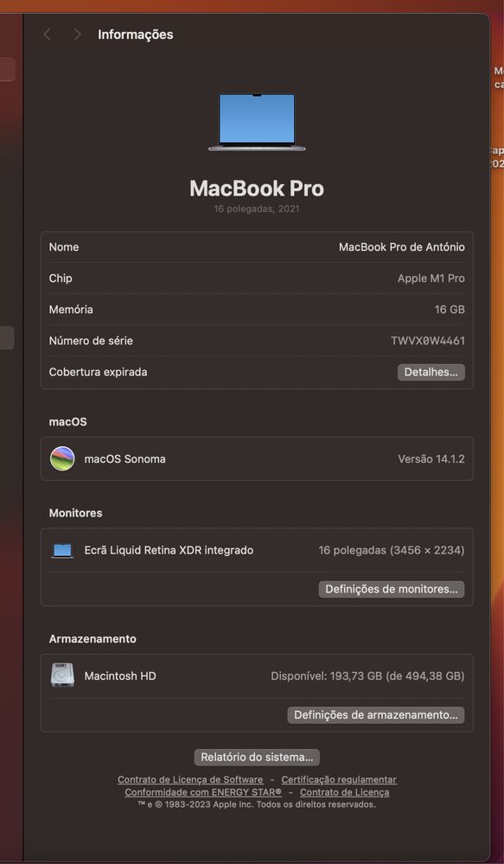Open Relatório do sistema...
504x864 pixels.
click(x=257, y=757)
